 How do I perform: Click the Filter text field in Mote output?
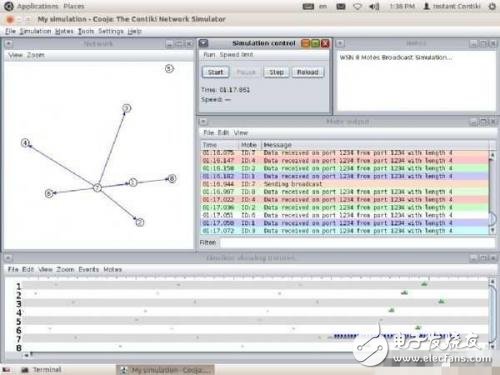click(x=357, y=242)
